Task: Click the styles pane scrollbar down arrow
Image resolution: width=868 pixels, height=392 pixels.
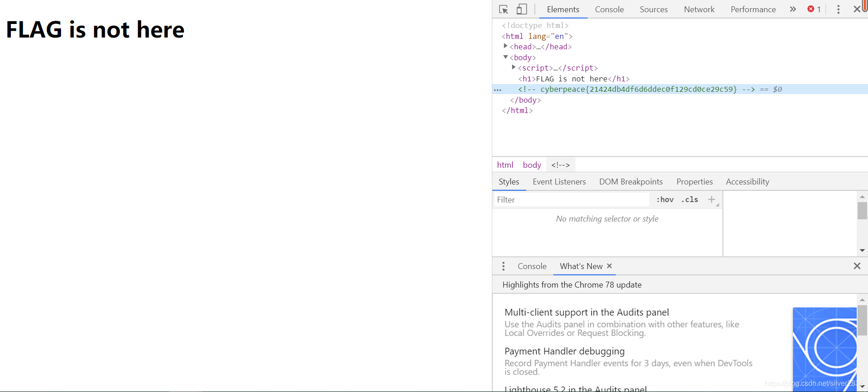Action: pos(862,250)
